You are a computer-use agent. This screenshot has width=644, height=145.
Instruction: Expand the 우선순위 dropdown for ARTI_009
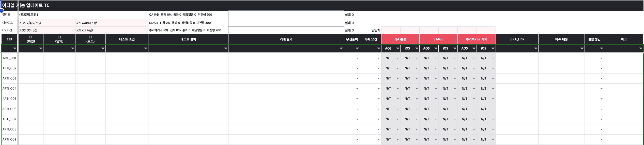point(357,140)
